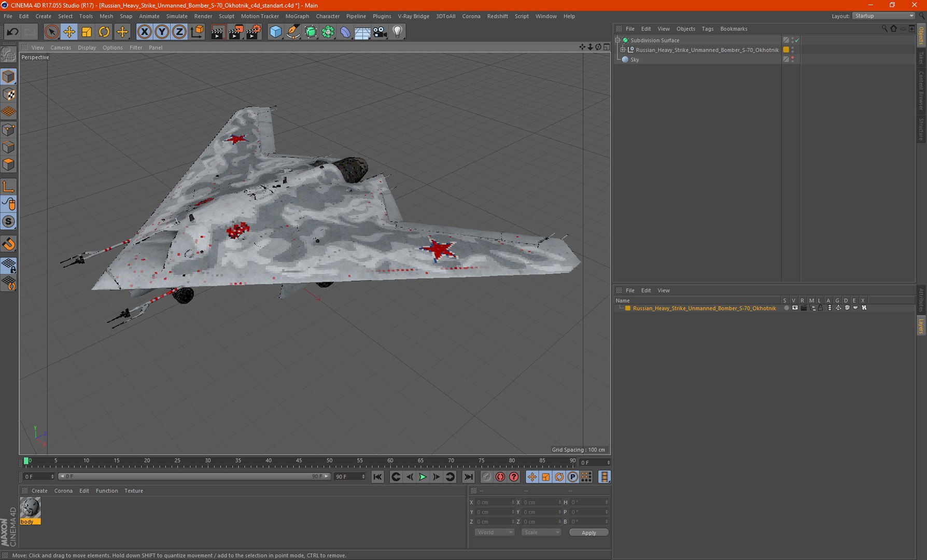Viewport: 927px width, 560px height.
Task: Open the Bookmarks menu in Object Manager
Action: pyautogui.click(x=734, y=29)
